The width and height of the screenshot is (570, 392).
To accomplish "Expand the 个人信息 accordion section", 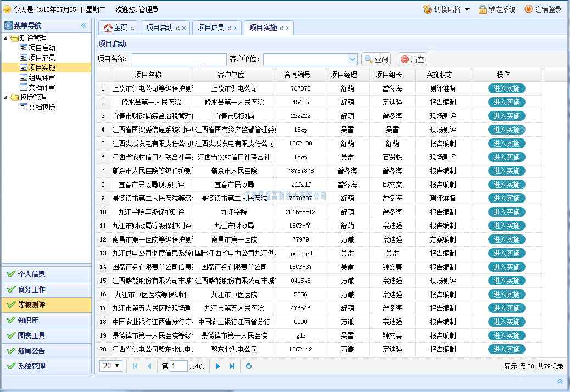I will click(47, 275).
